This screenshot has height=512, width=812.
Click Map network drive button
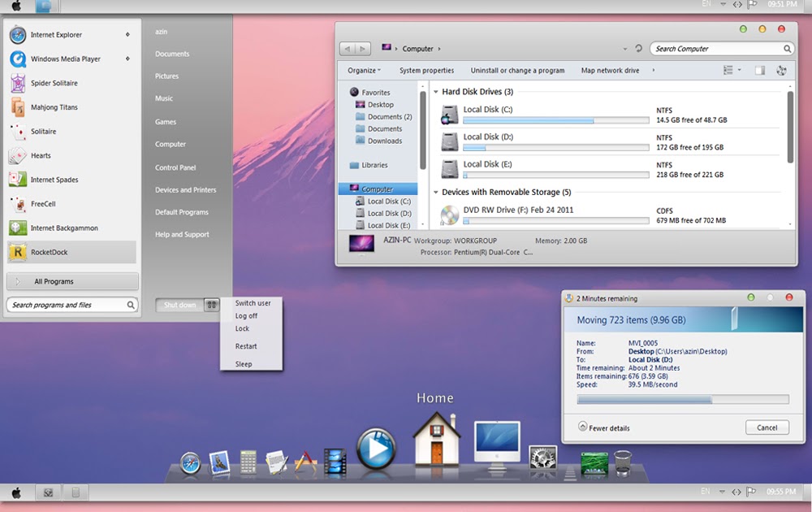[610, 71]
